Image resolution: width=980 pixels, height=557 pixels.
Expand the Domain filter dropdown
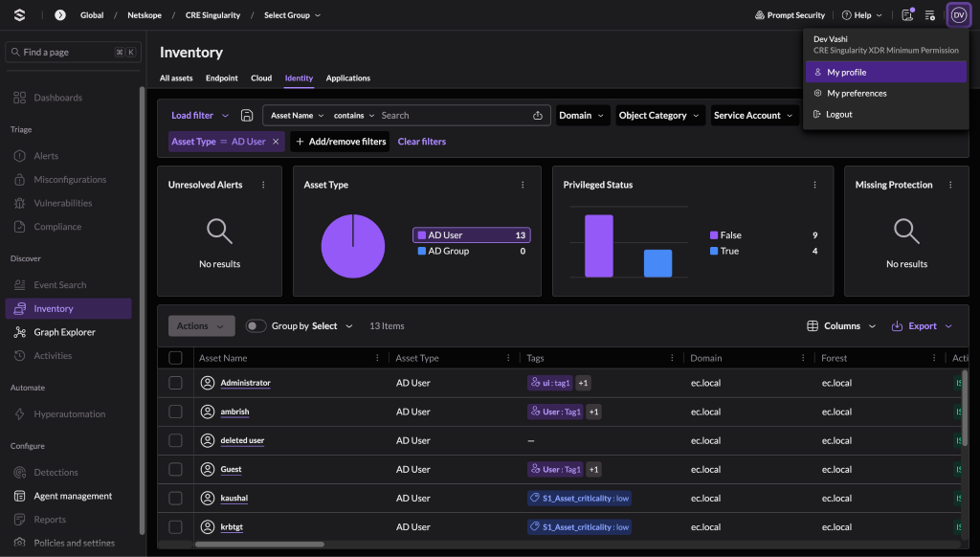click(583, 115)
